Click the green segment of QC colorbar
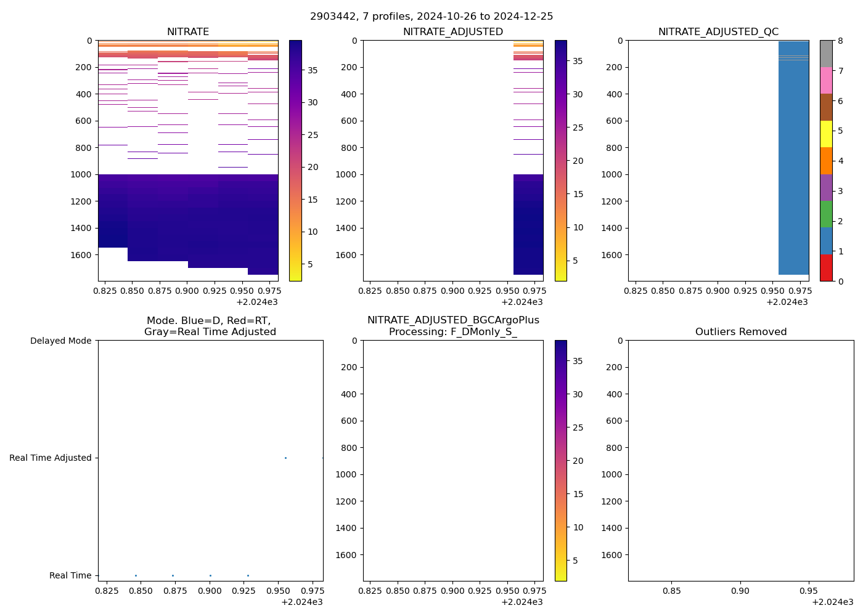 826,214
